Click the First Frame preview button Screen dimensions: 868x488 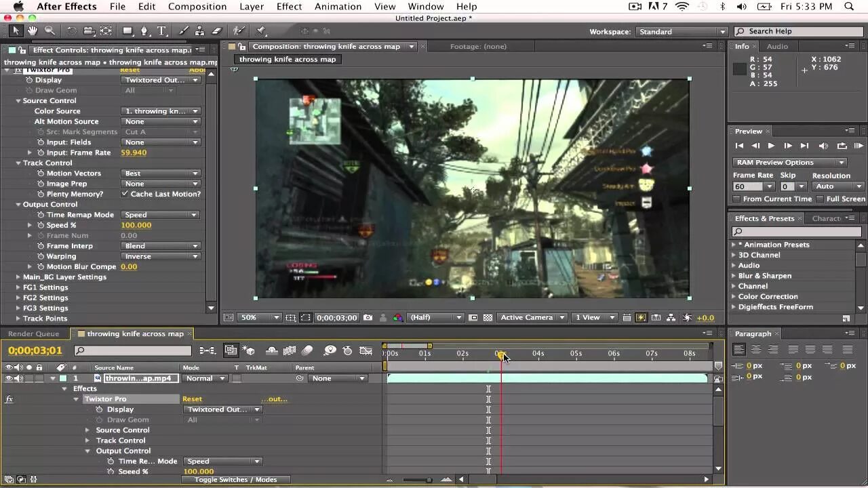click(739, 146)
